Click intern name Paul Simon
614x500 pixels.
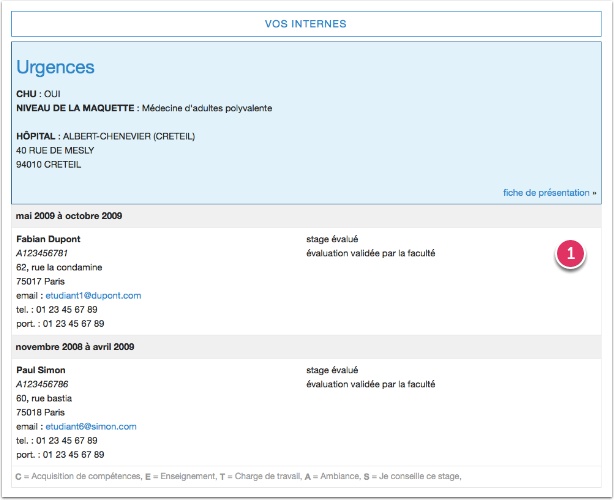coord(42,370)
